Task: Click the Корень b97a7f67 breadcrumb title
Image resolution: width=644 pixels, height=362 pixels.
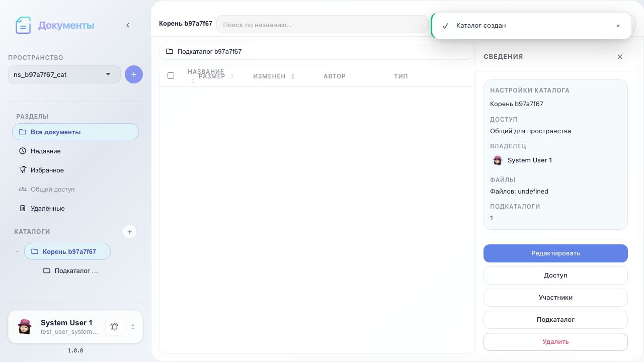Action: coord(186,24)
